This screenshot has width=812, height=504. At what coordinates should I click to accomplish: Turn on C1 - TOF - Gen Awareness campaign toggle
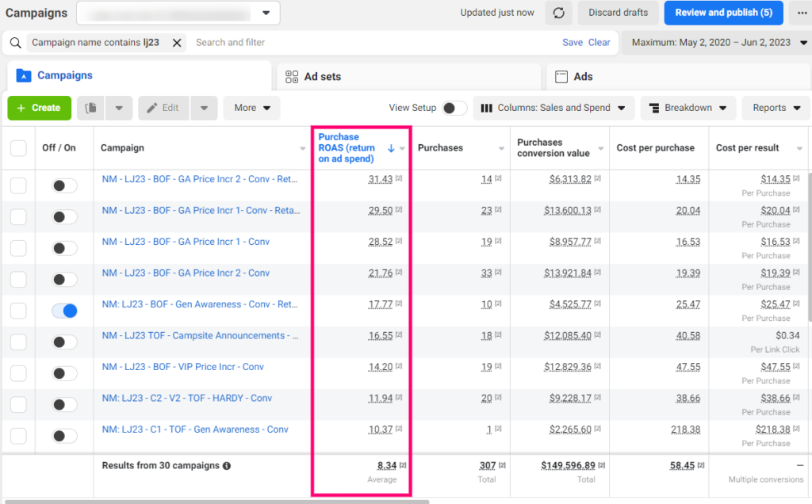coord(64,436)
